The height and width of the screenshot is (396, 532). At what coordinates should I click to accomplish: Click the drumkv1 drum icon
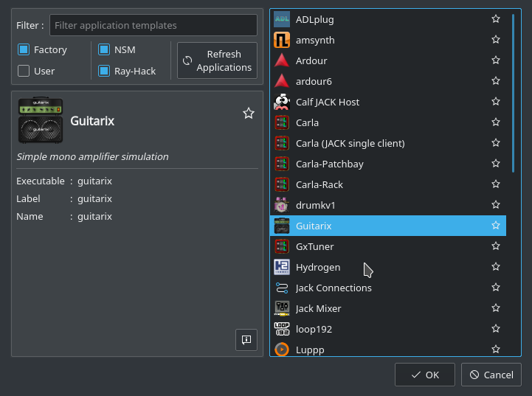[x=282, y=206]
